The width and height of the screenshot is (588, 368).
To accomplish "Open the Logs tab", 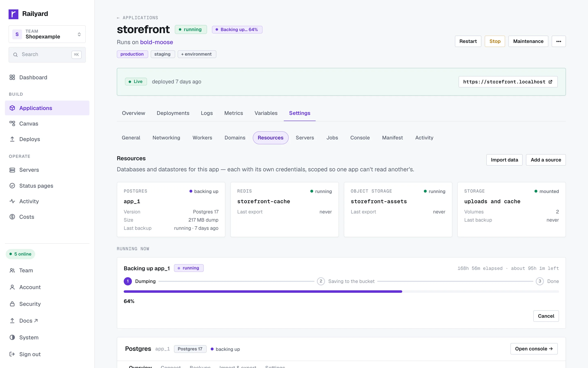I will [x=207, y=113].
